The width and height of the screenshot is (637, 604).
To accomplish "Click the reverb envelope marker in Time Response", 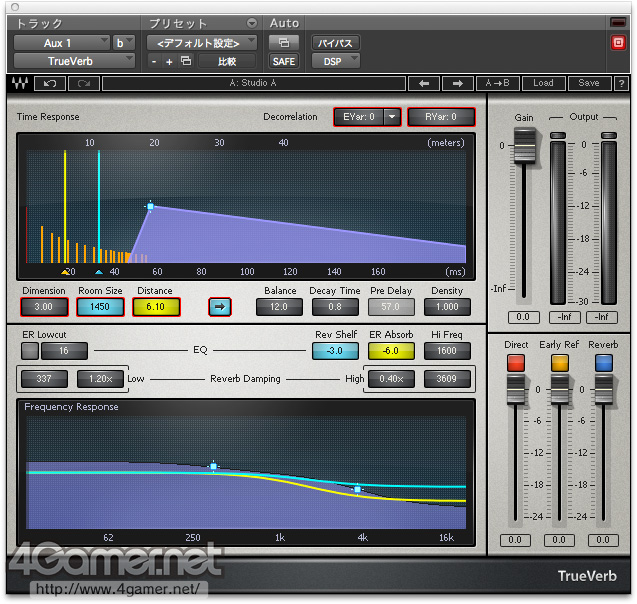I will [x=150, y=206].
